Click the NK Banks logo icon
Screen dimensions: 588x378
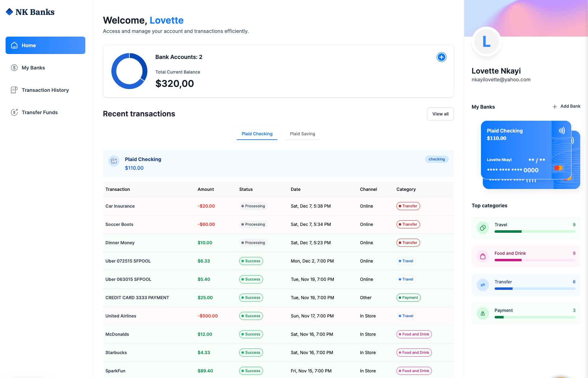click(10, 12)
